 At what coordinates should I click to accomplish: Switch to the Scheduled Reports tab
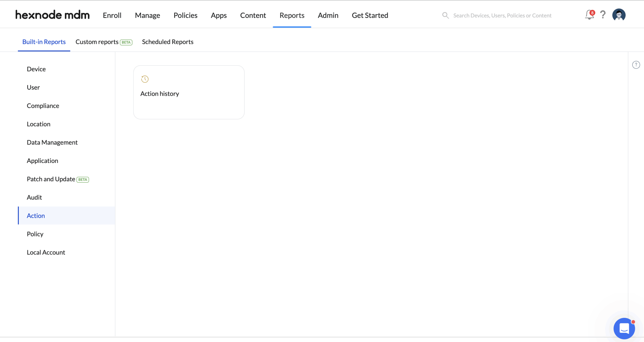point(168,42)
